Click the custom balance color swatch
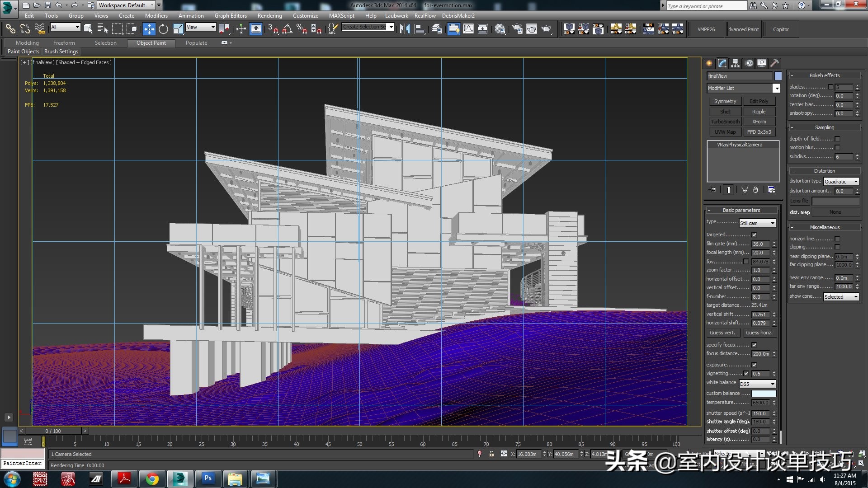868x488 pixels. click(x=764, y=393)
